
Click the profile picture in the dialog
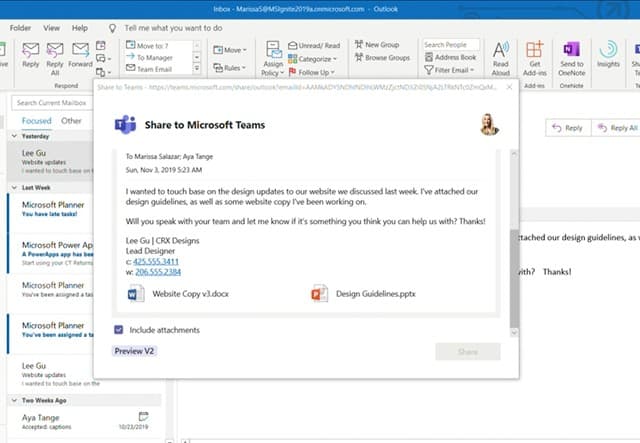[x=489, y=124]
